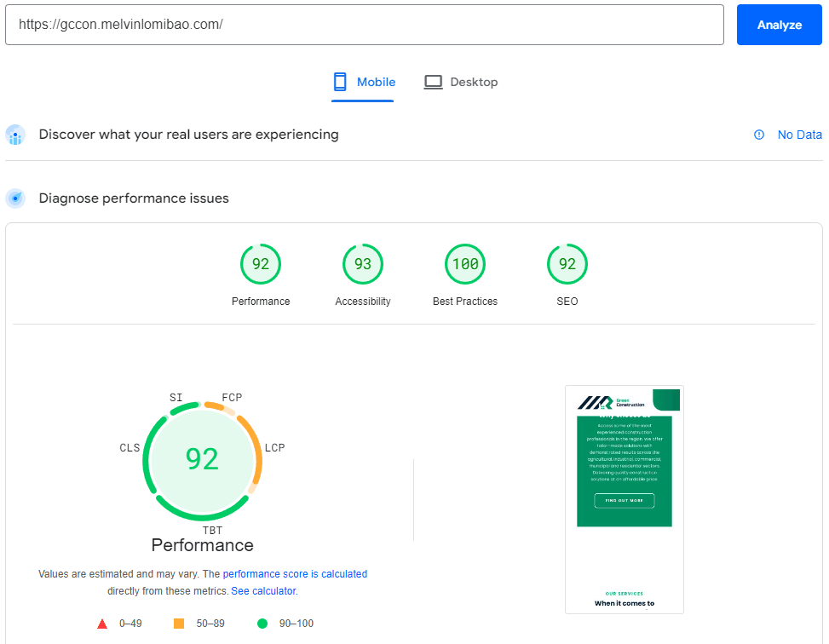Click the diagnose performance issues icon
This screenshot has height=644, width=829.
[x=15, y=198]
